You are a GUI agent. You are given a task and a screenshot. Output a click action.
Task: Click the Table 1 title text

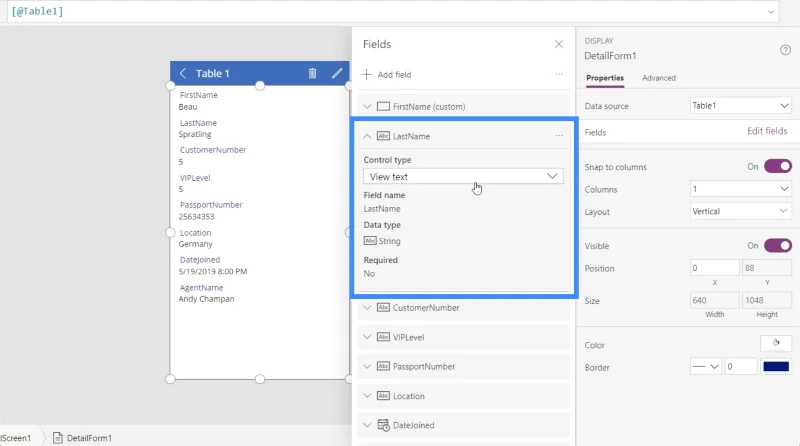213,73
